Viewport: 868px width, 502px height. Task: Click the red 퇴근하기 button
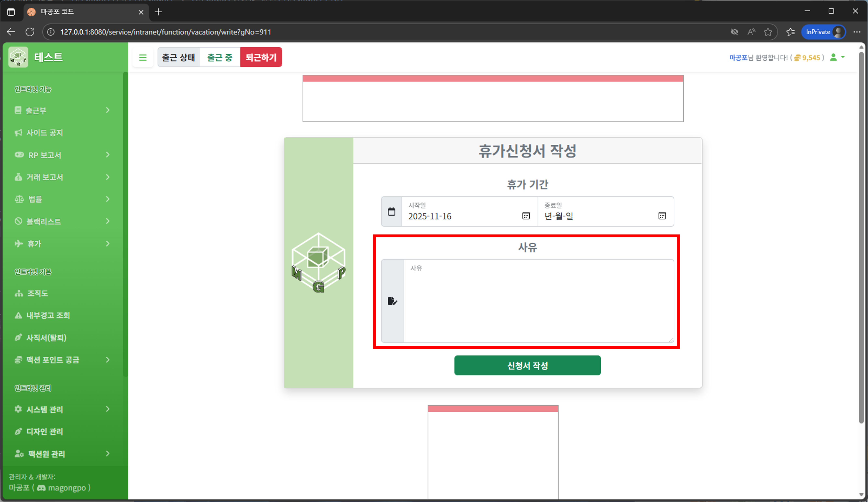(x=261, y=57)
